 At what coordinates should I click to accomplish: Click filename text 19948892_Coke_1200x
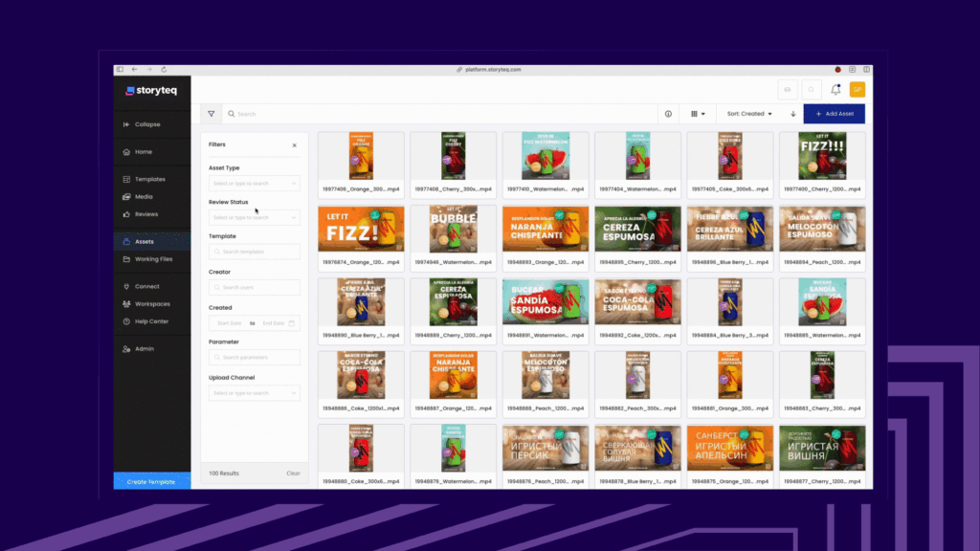(x=637, y=336)
